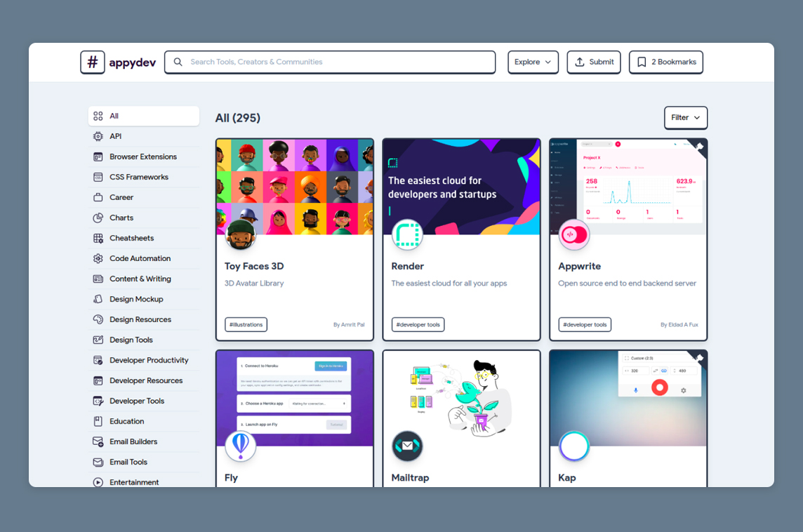
Task: Click the Entertainment play icon
Action: click(98, 482)
